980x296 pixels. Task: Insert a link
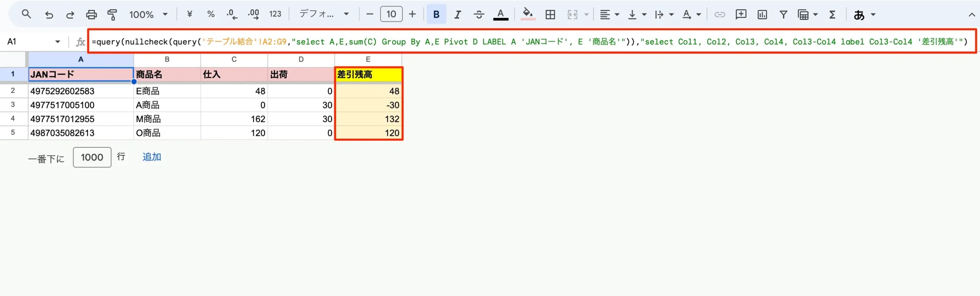720,15
